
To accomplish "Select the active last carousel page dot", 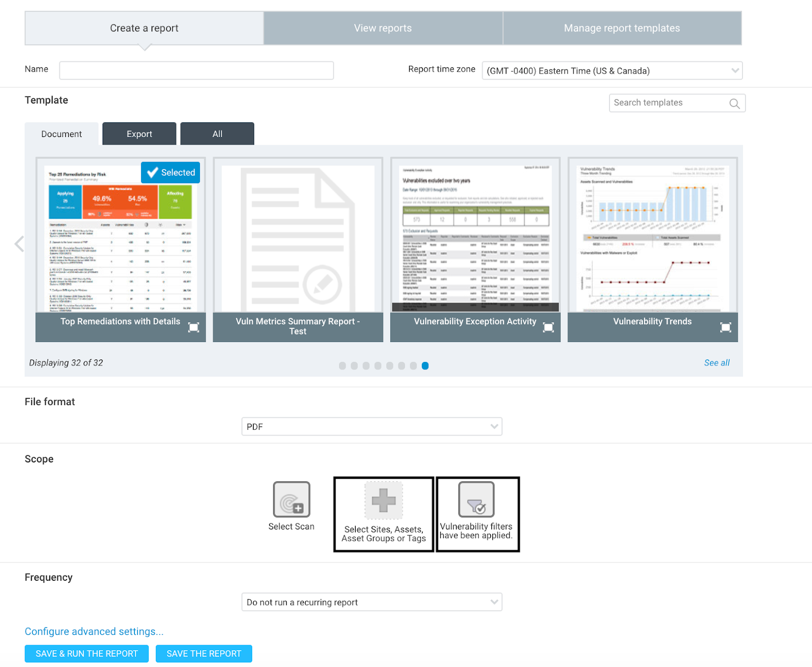I will [425, 366].
